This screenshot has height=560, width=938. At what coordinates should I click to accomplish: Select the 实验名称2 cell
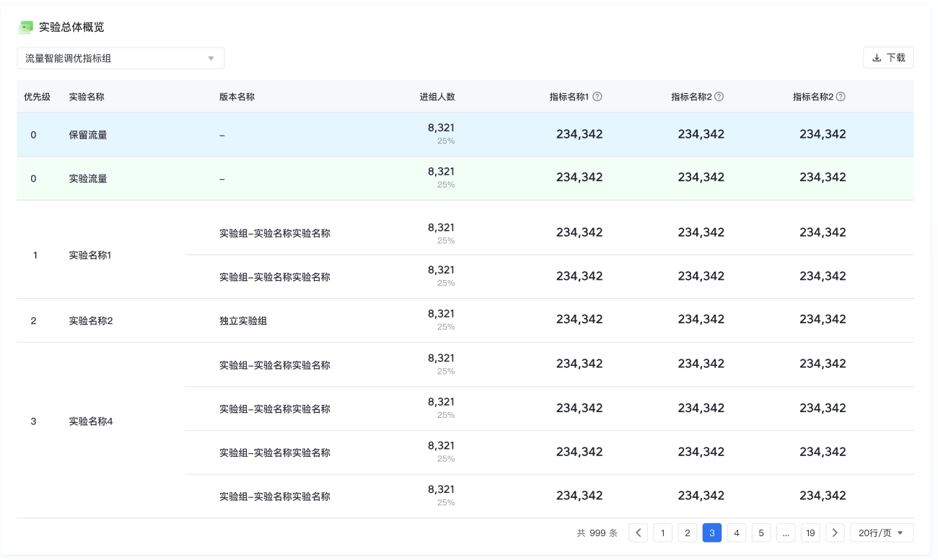[x=91, y=320]
